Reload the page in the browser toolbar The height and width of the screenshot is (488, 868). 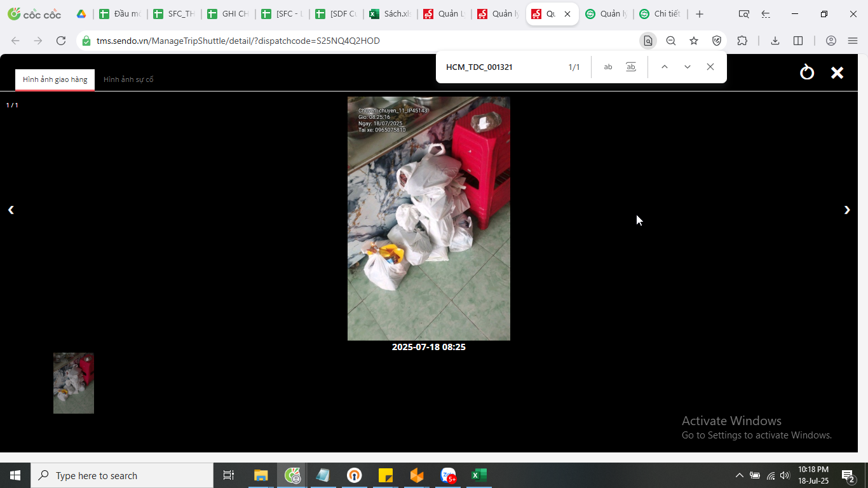pos(61,41)
